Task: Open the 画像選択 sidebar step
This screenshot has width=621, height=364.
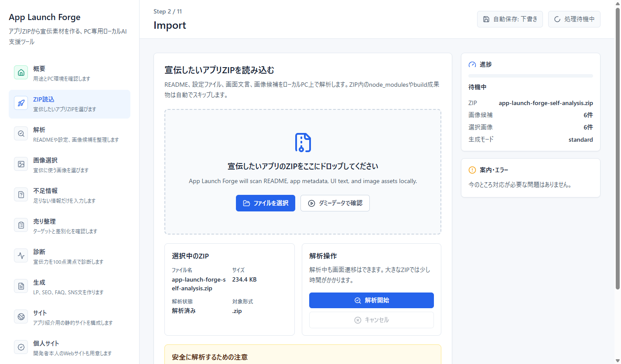Action: pyautogui.click(x=69, y=165)
